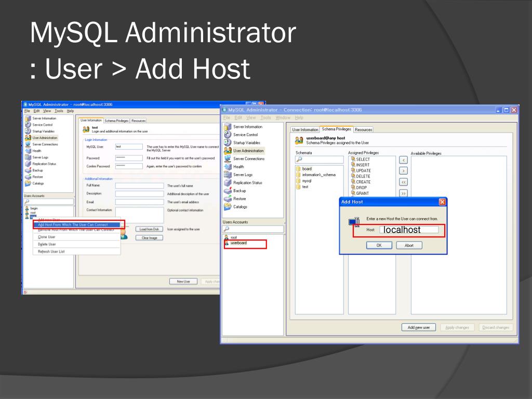Select the Service Control sidebar icon
This screenshot has width=532, height=399.
click(228, 135)
